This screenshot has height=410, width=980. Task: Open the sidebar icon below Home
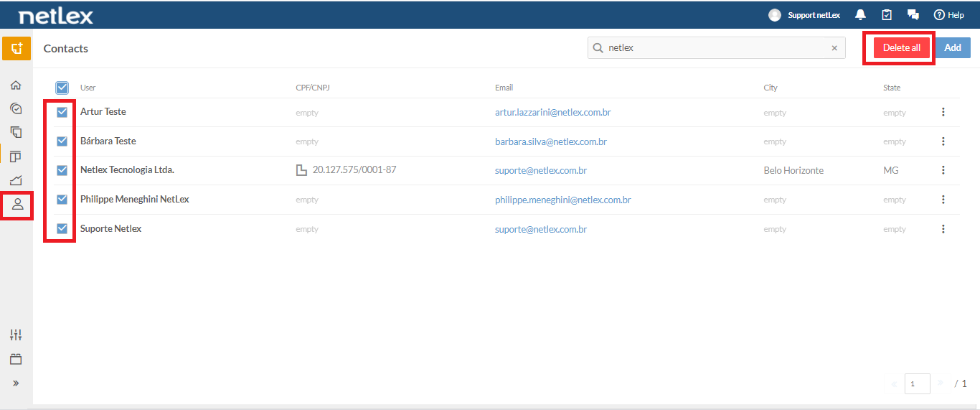tap(16, 108)
